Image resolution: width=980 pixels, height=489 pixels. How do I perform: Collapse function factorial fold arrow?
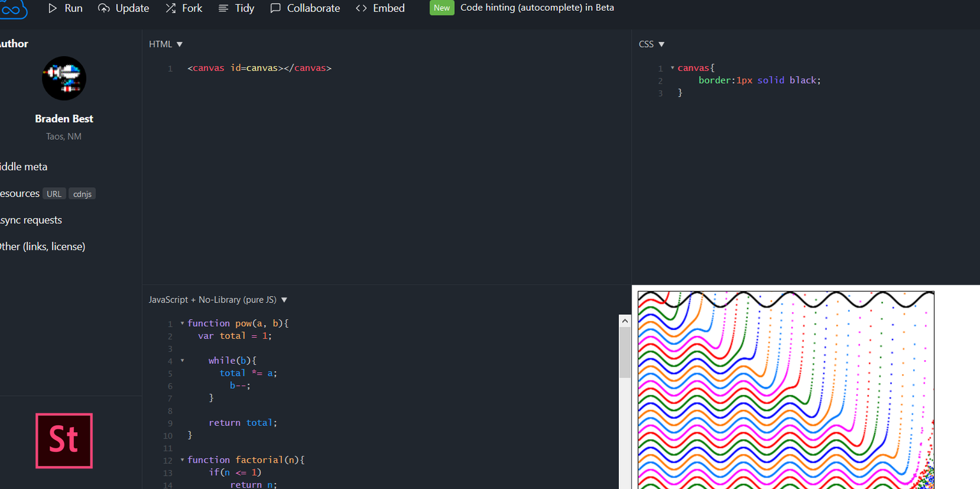click(182, 460)
